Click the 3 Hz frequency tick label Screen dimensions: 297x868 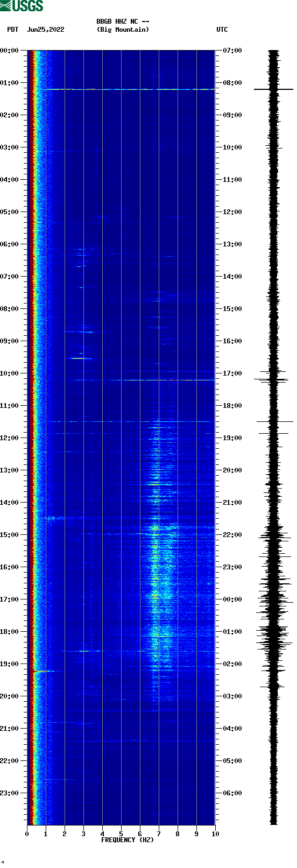pyautogui.click(x=83, y=834)
